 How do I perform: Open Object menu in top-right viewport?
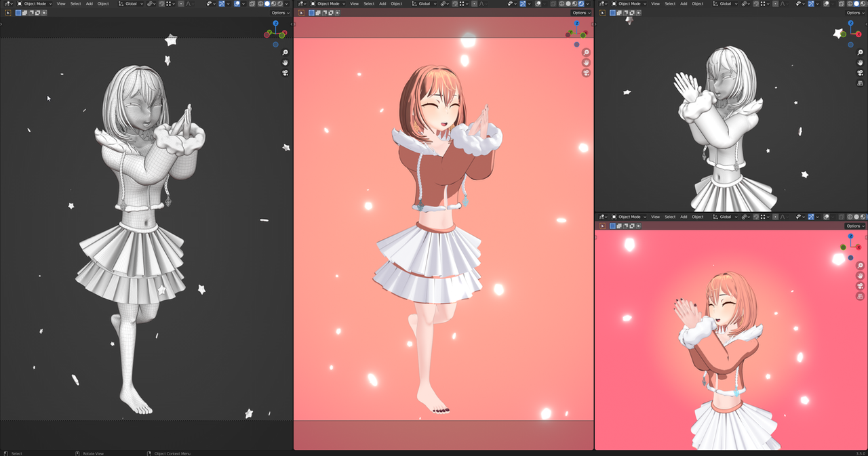coord(697,3)
